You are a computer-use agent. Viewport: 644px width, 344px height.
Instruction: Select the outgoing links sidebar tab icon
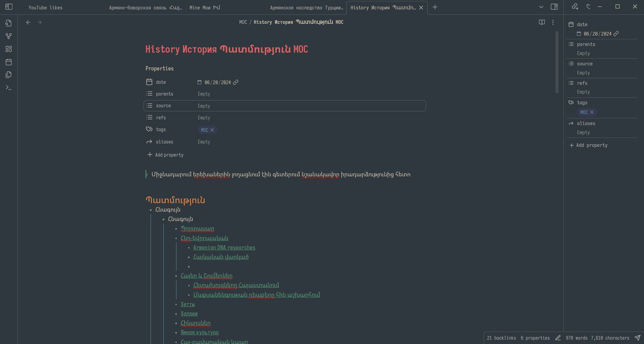[575, 7]
